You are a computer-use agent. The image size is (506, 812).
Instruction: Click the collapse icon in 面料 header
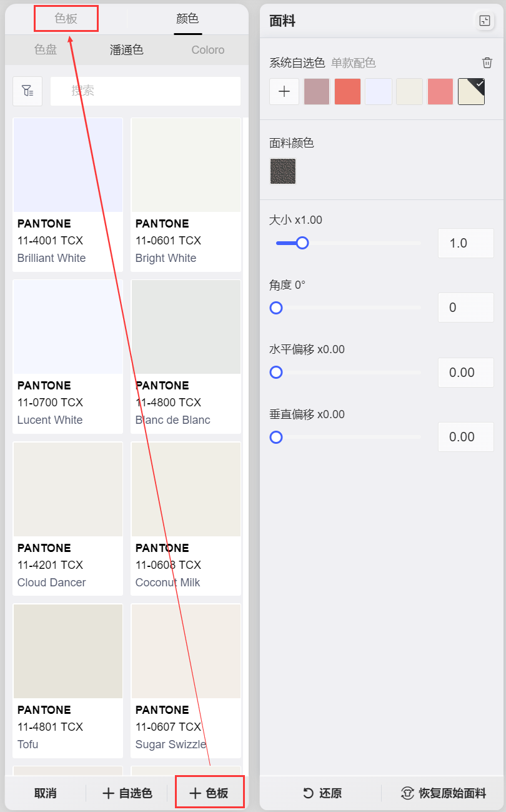(484, 21)
